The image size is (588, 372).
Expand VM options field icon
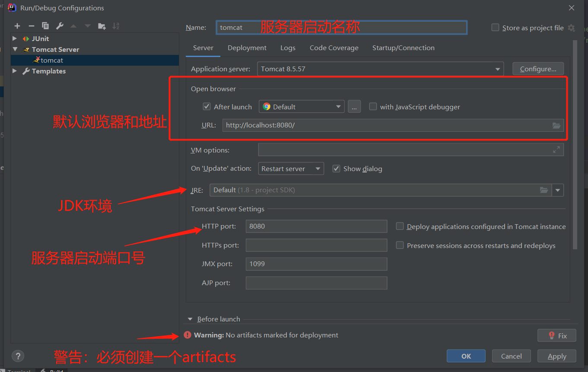557,150
